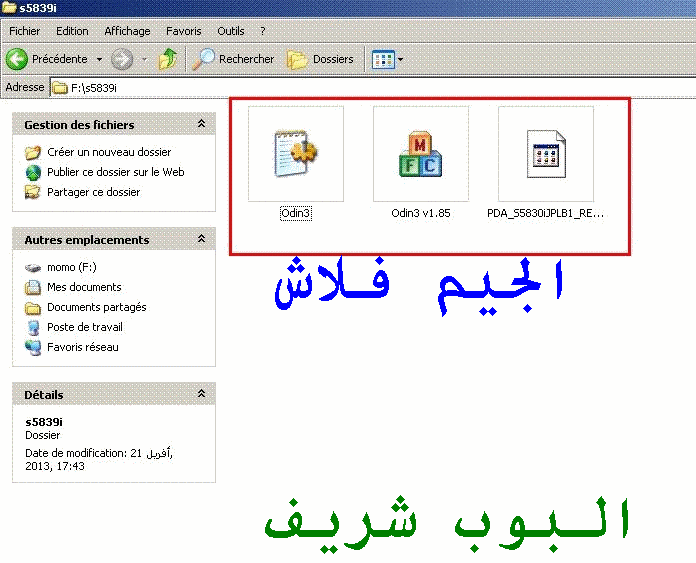Viewport: 696px width, 563px height.
Task: Collapse the Autres emplacements panel
Action: (202, 239)
